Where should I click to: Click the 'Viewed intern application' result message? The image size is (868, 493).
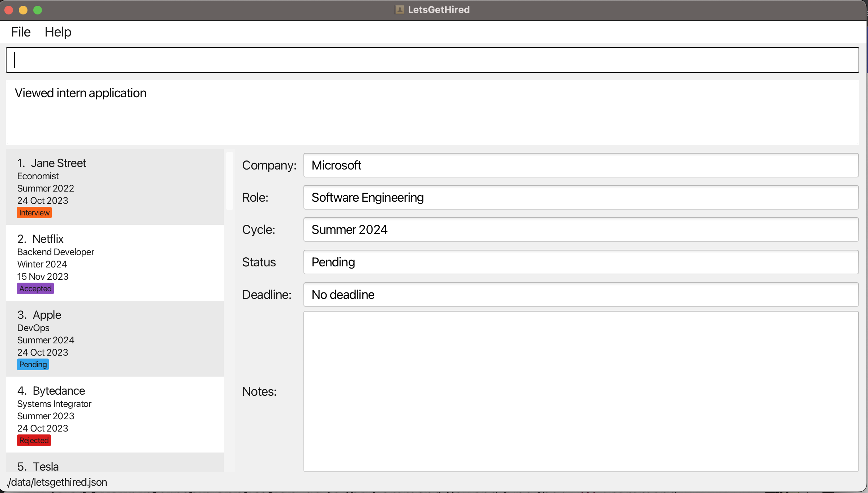(81, 93)
